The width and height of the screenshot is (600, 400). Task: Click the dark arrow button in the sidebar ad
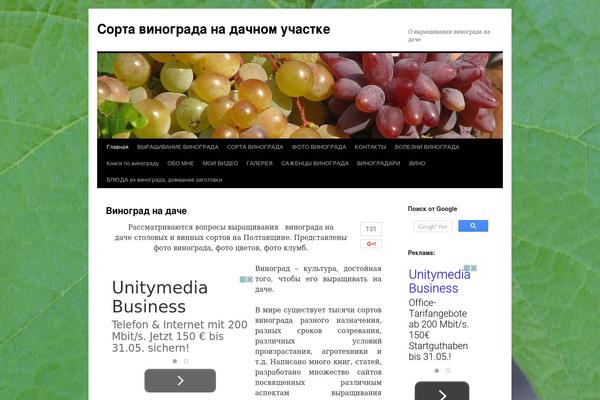[442, 392]
